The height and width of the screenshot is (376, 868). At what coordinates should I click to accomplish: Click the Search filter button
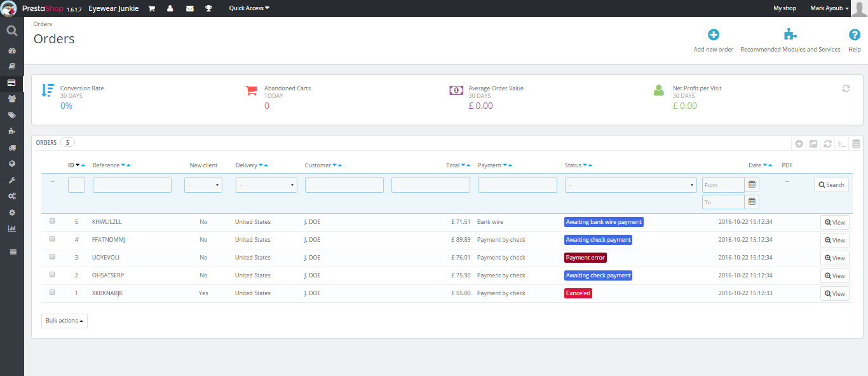[831, 185]
